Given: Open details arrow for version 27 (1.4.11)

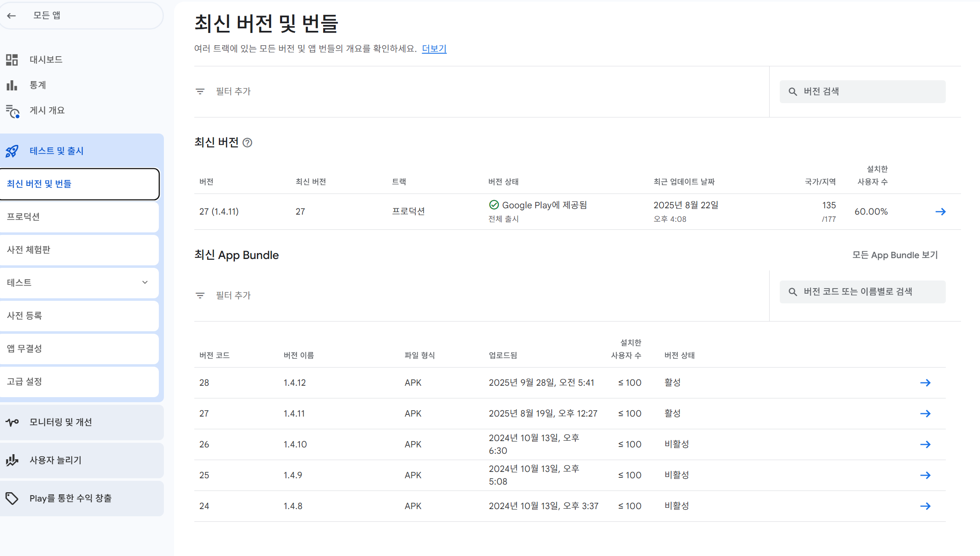Looking at the screenshot, I should tap(940, 212).
